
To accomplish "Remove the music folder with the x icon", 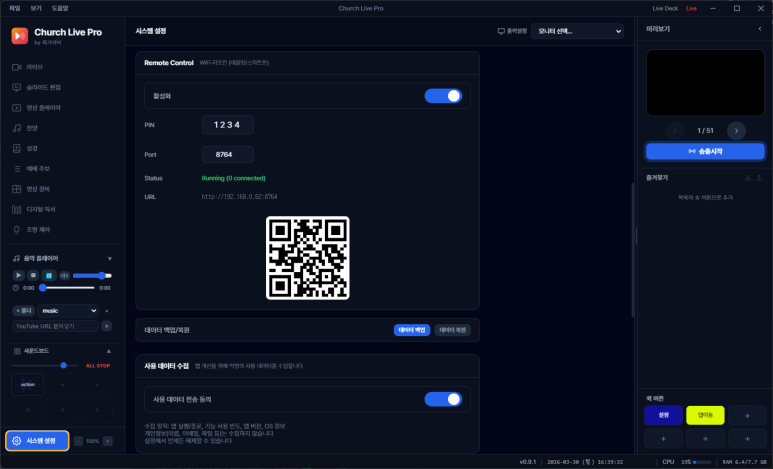I will pos(106,311).
